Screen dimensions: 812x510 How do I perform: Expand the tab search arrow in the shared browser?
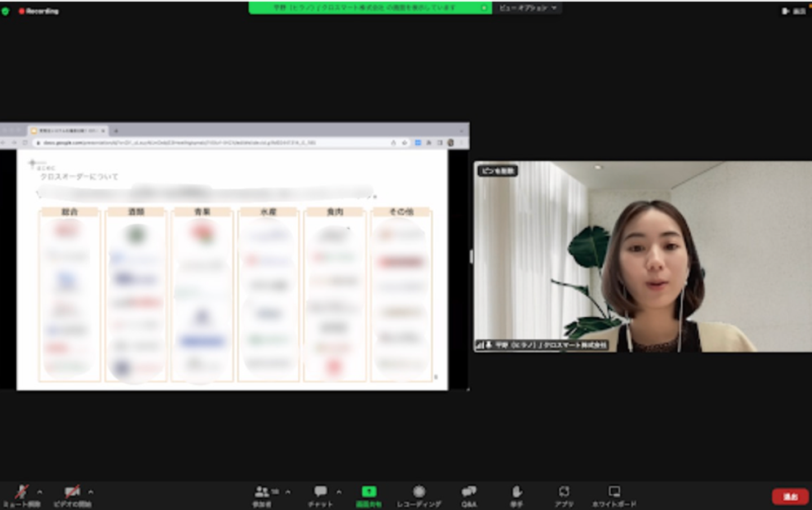click(461, 131)
